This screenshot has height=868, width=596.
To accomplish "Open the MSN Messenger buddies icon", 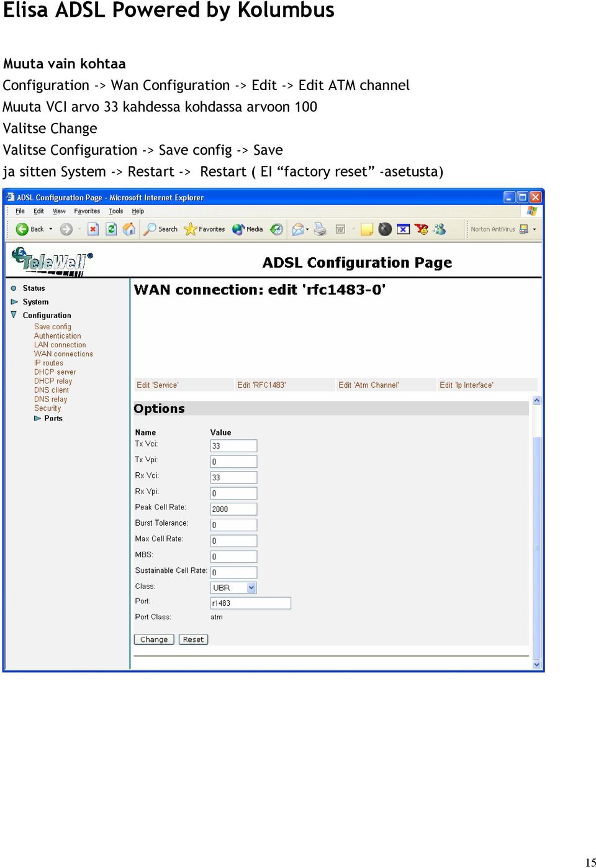I will click(440, 229).
